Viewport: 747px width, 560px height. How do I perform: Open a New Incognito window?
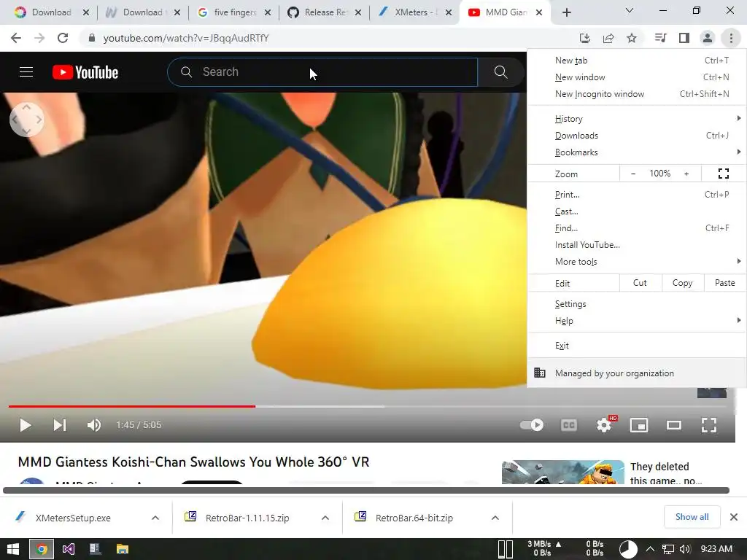[x=637, y=94]
